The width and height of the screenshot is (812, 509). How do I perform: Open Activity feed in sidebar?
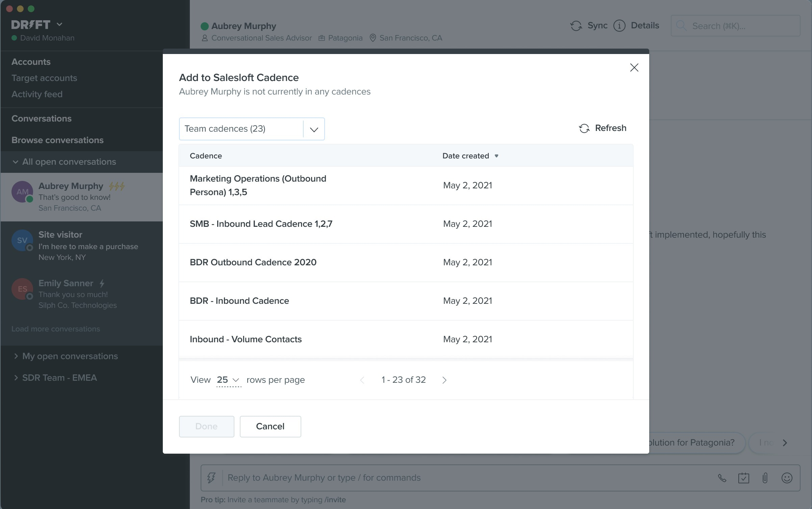coord(37,94)
